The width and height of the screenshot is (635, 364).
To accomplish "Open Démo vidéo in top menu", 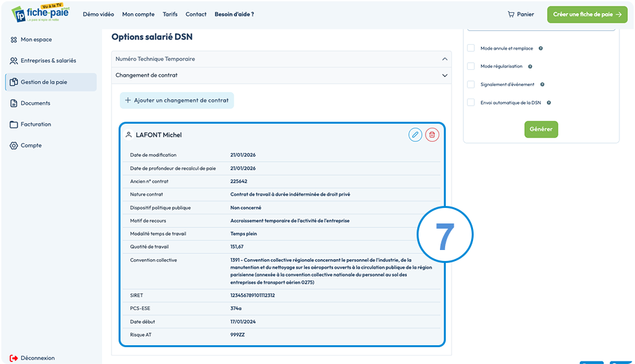I will (98, 14).
